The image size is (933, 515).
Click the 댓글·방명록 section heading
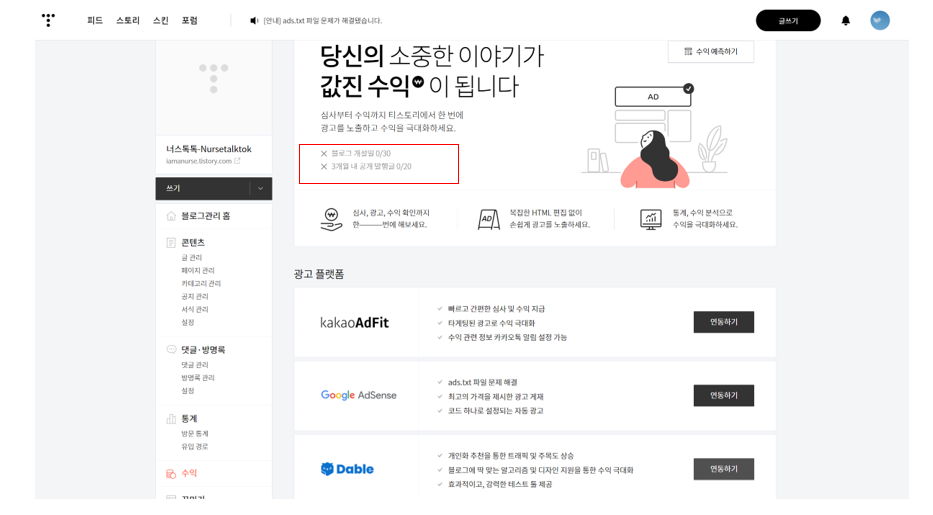(203, 350)
